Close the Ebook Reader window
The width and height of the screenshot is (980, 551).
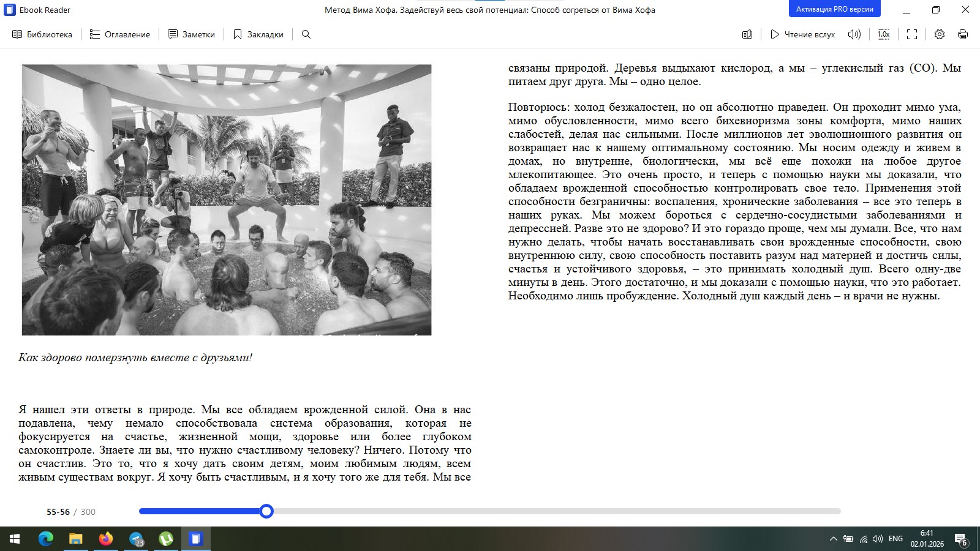click(965, 10)
